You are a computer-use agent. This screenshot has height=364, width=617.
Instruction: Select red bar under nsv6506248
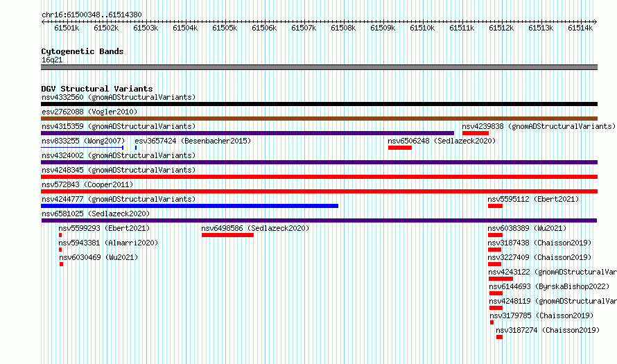click(x=400, y=148)
